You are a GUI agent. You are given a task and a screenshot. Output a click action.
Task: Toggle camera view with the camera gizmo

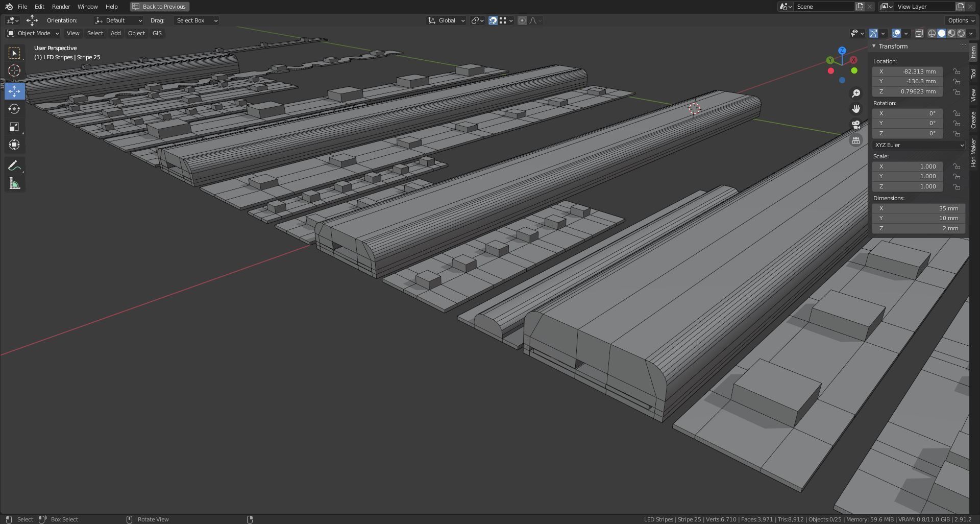pos(856,125)
